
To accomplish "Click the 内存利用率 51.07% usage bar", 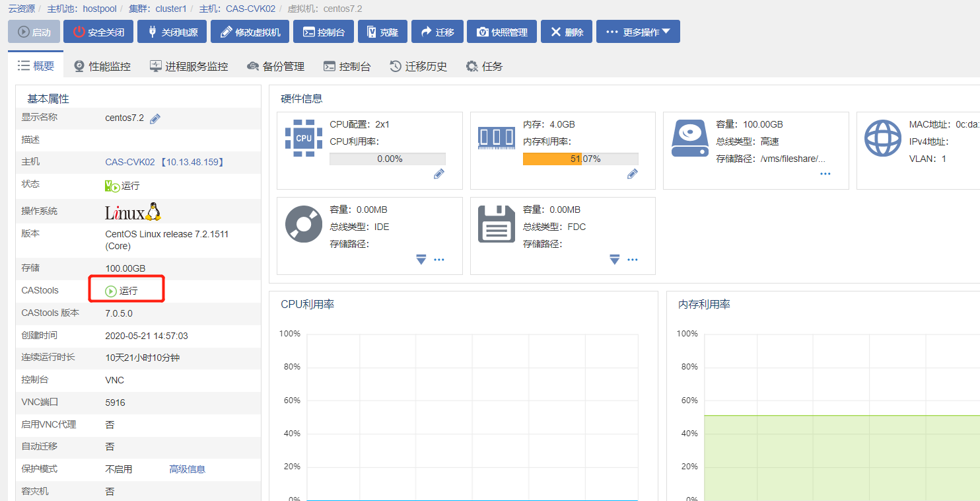I will [580, 159].
